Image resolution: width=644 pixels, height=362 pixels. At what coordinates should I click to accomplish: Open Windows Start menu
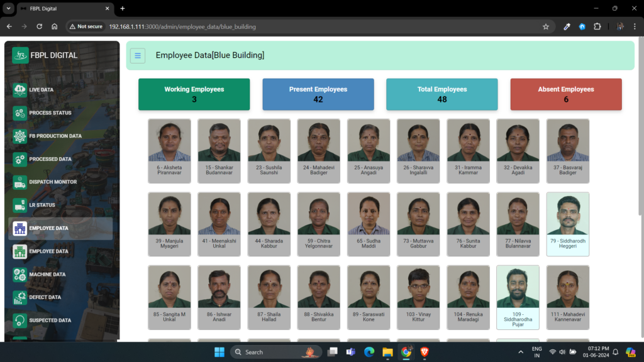tap(219, 352)
